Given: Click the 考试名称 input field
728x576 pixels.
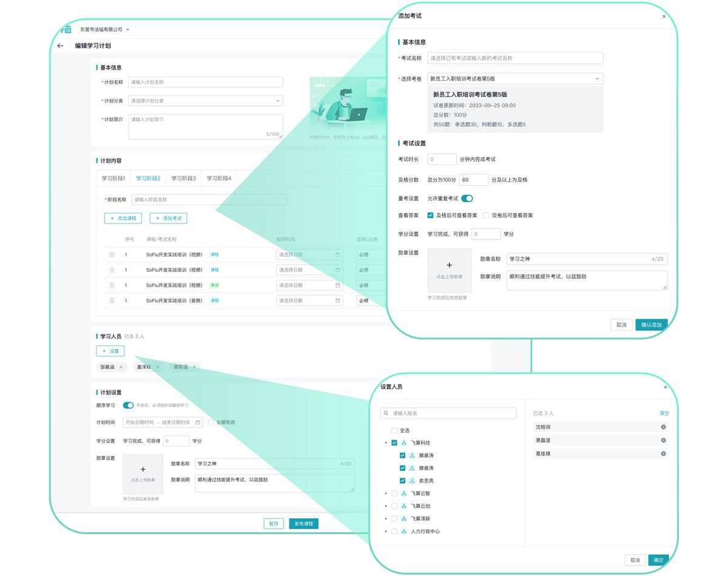Looking at the screenshot, I should click(x=514, y=58).
